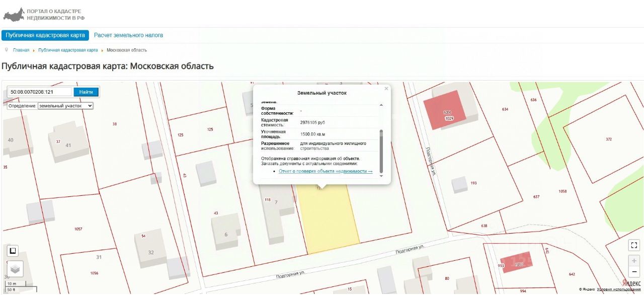Zoom out on the map
644x295 pixels.
(634, 272)
